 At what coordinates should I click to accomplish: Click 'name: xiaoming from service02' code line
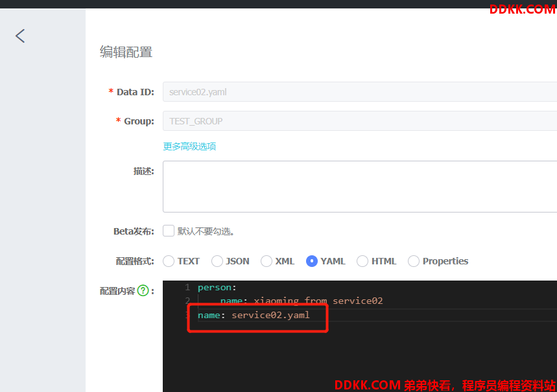tap(302, 301)
